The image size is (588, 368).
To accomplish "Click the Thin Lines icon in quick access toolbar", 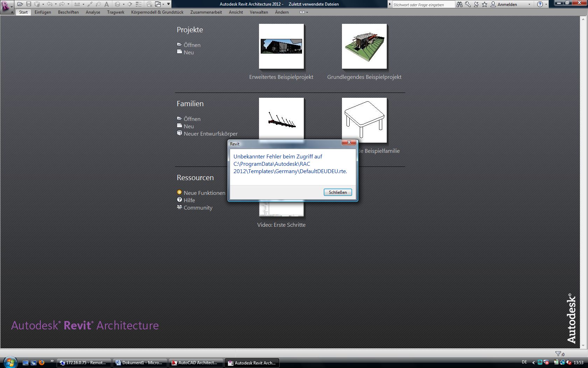I will coord(139,4).
